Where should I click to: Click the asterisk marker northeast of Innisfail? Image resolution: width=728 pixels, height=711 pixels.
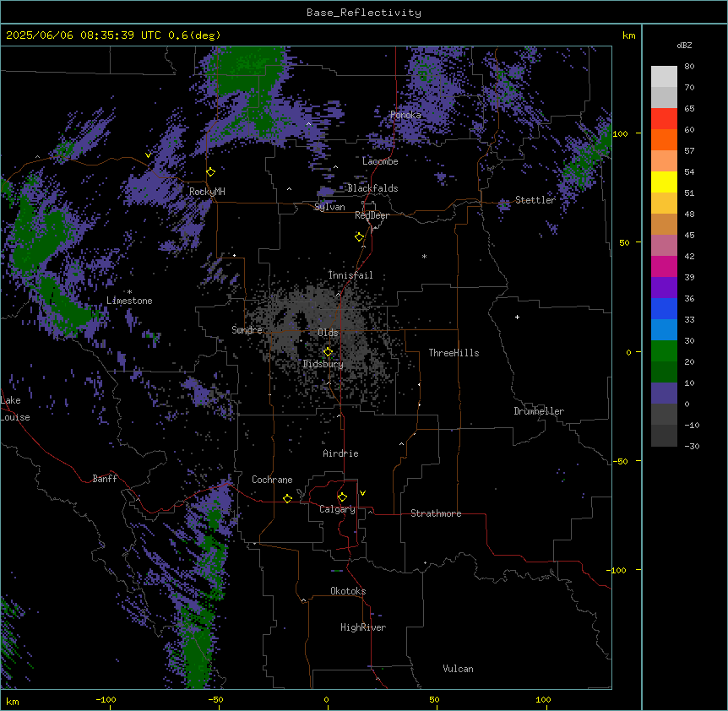point(424,257)
